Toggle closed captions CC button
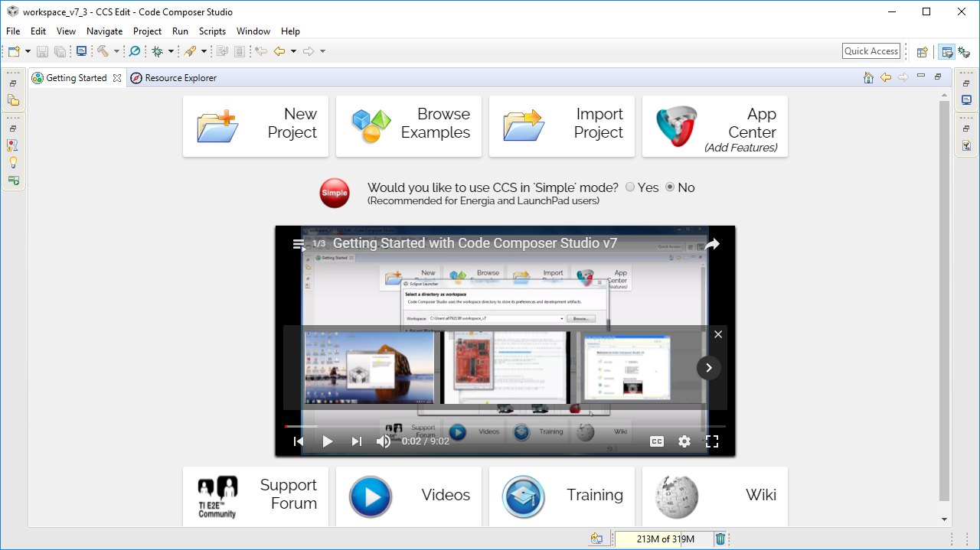This screenshot has height=550, width=980. 657,441
